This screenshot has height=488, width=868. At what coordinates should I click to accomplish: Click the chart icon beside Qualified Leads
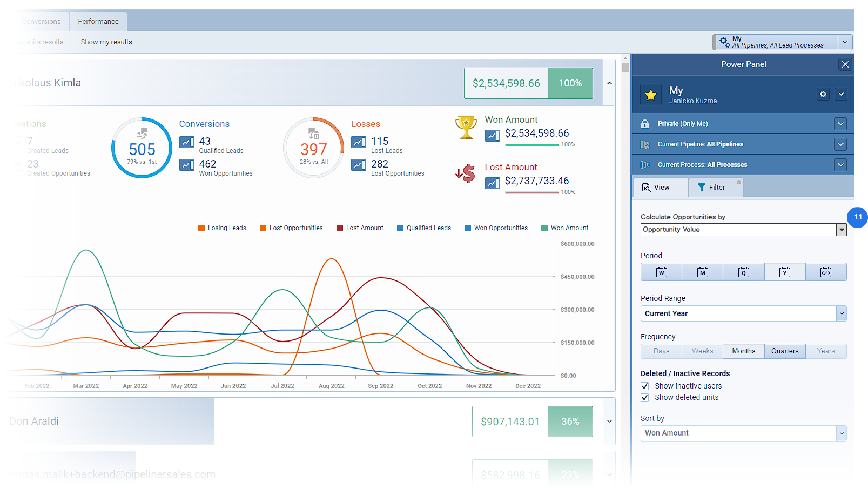(x=187, y=142)
